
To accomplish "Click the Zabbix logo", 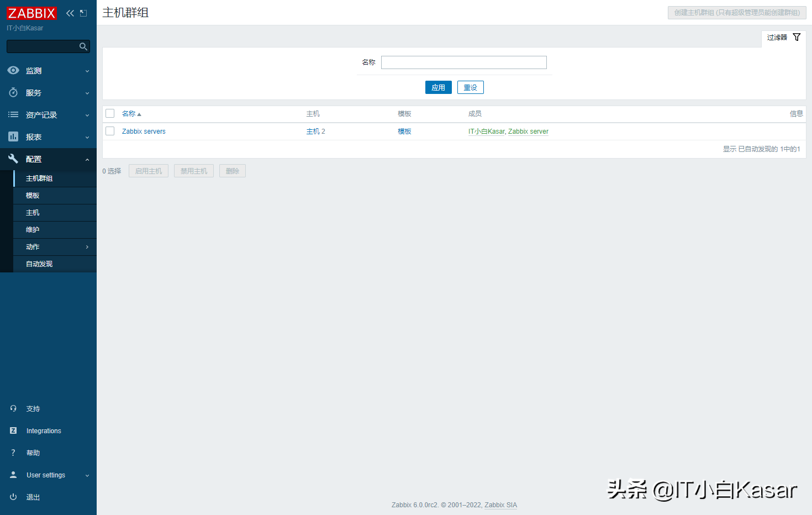I will pos(31,13).
